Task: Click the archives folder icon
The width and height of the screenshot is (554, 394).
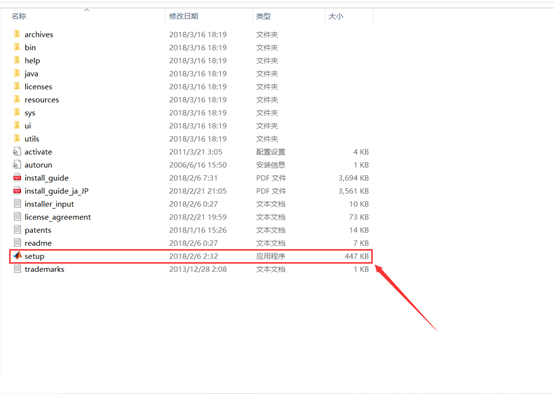Action: [17, 34]
